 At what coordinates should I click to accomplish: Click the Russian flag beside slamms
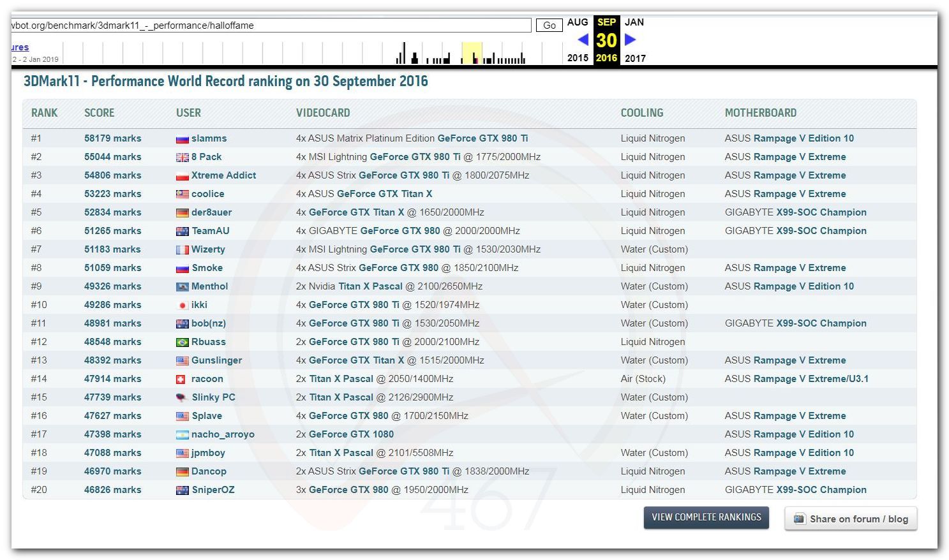click(x=183, y=139)
